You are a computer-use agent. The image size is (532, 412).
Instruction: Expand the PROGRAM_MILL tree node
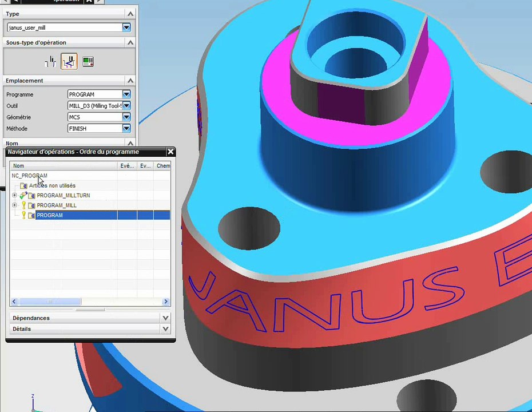coord(14,205)
